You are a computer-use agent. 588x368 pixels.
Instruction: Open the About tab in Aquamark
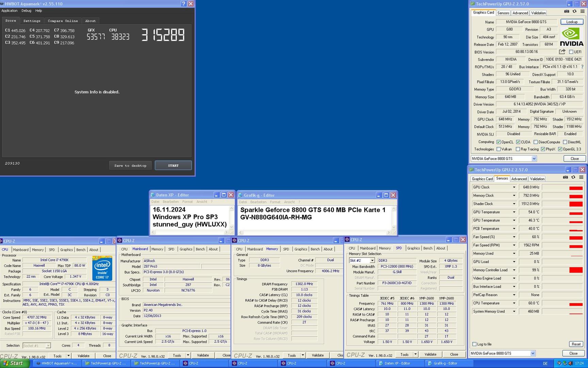click(x=90, y=21)
